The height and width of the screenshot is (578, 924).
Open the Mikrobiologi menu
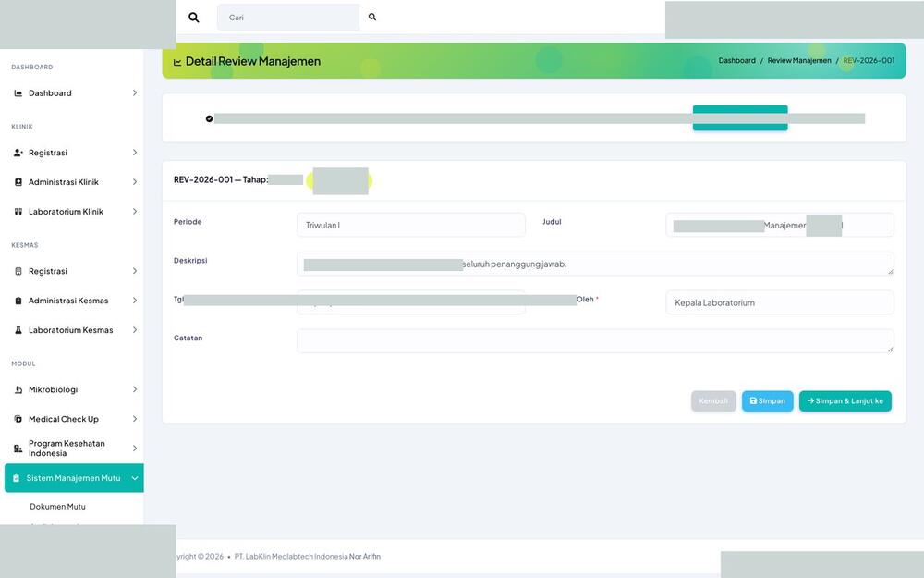point(74,390)
